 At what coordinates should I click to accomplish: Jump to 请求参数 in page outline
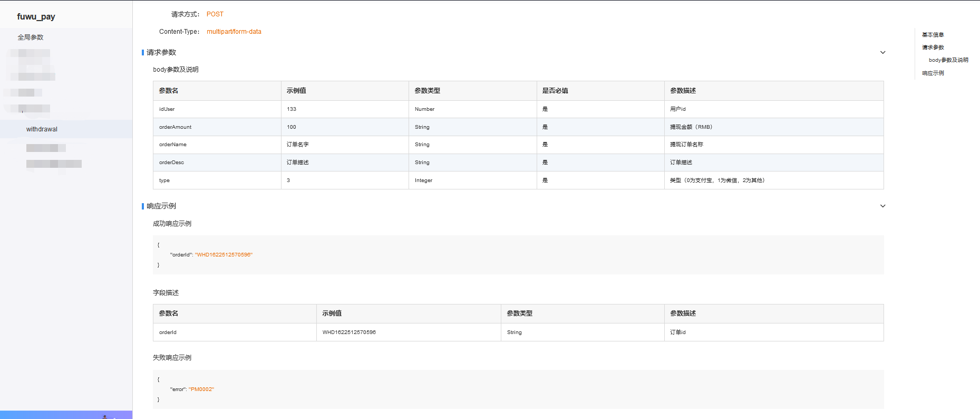coord(933,47)
